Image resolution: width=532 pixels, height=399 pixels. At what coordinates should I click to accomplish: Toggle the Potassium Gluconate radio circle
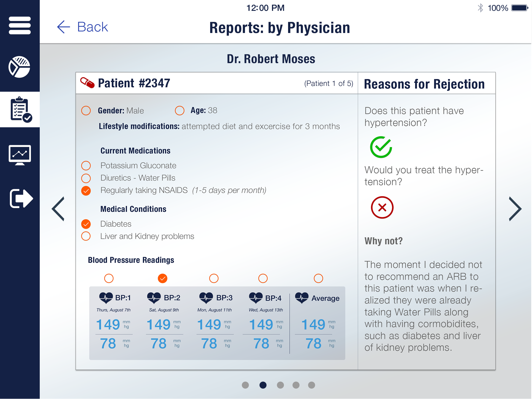[86, 165]
